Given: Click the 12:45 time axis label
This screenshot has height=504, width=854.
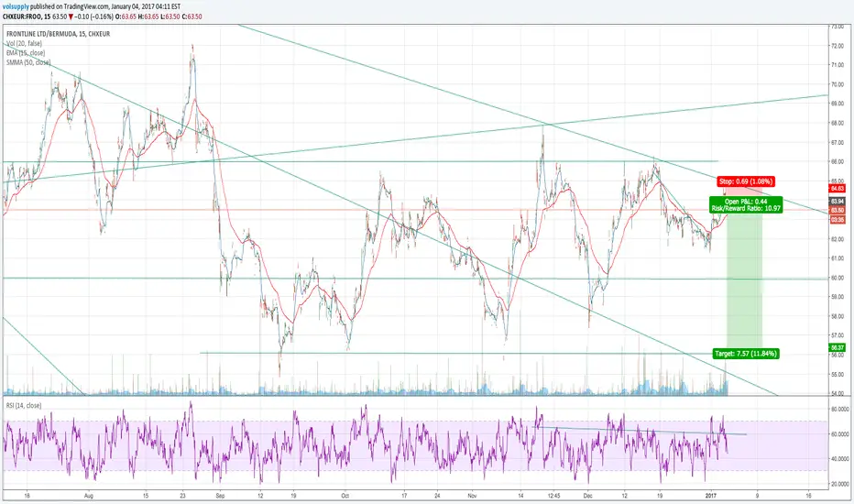Looking at the screenshot, I should (553, 497).
